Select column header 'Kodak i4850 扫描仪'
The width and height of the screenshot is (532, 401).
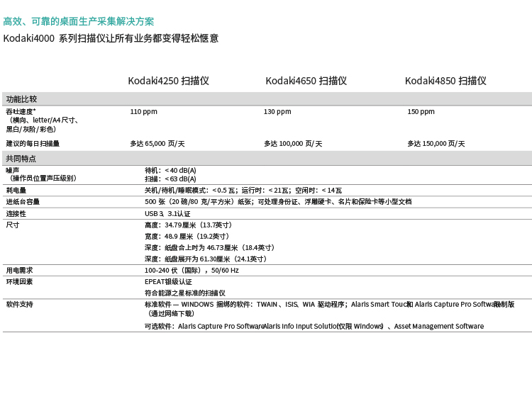[445, 81]
